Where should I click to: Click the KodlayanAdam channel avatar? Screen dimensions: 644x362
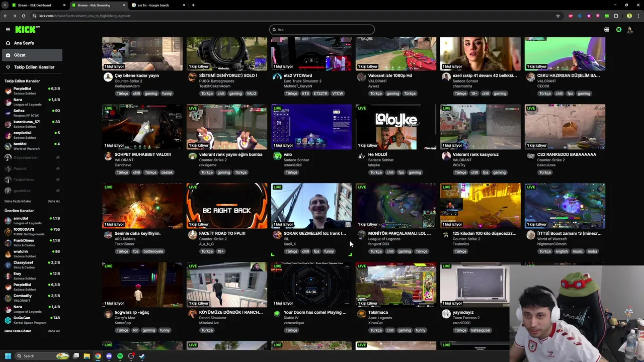click(108, 77)
